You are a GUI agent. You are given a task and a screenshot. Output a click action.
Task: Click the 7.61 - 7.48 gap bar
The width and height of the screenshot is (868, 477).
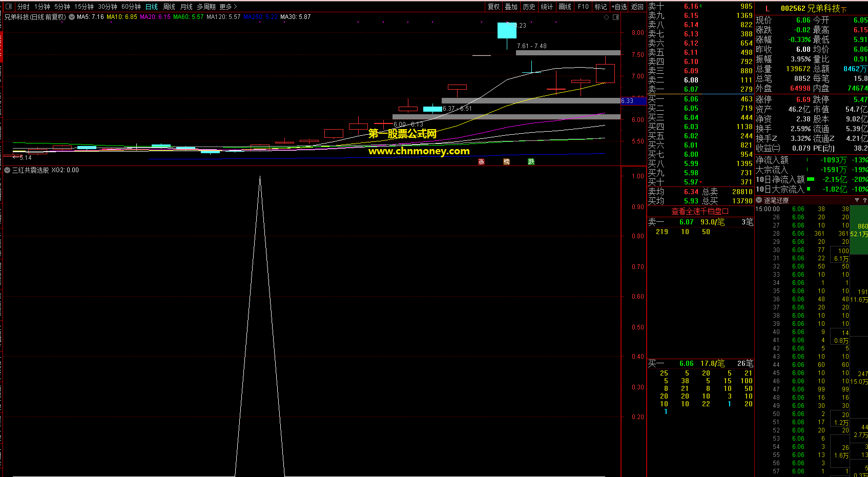568,52
